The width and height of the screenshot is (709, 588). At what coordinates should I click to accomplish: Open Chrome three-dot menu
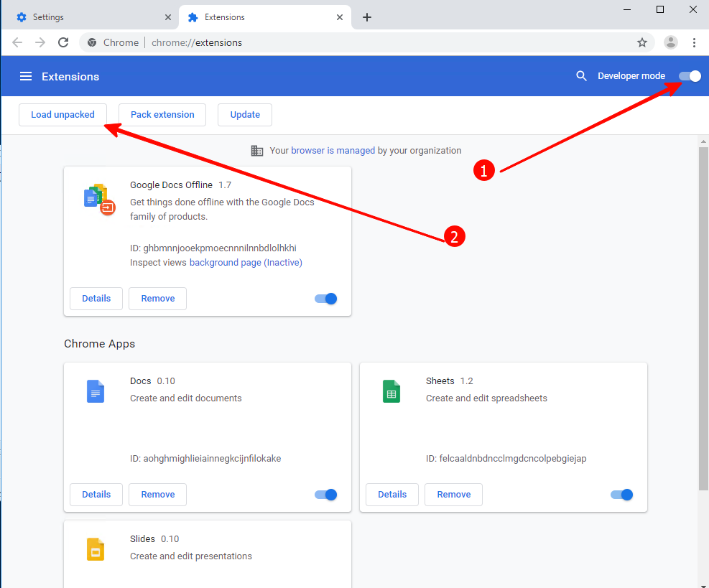click(694, 42)
